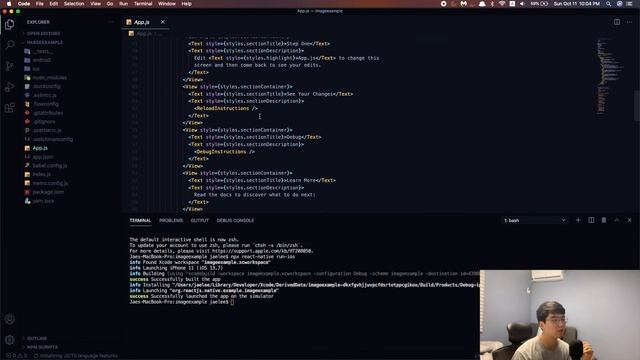Expand the android folder
The height and width of the screenshot is (360, 640).
tap(38, 60)
